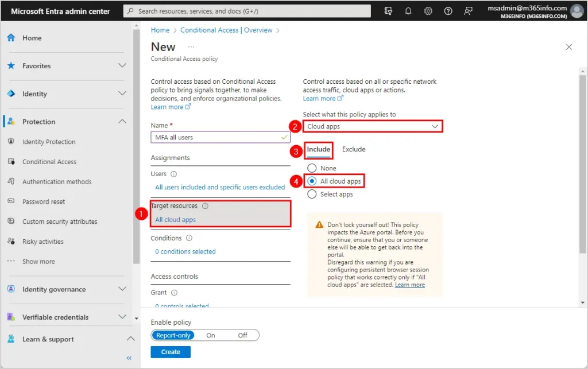Set Enable policy toggle to On

click(211, 335)
